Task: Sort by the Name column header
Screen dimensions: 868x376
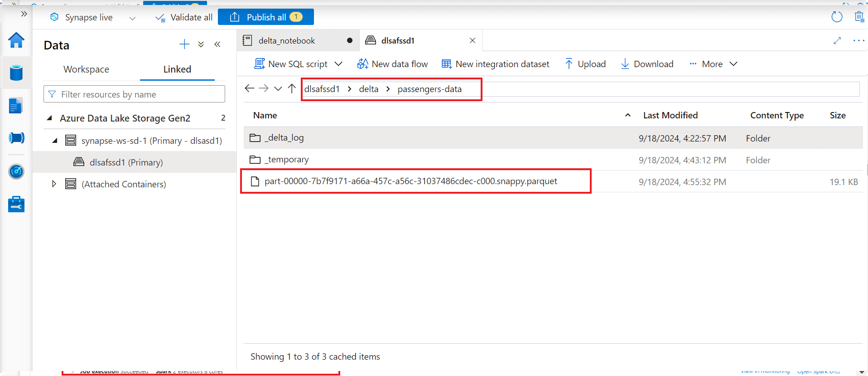Action: [265, 115]
